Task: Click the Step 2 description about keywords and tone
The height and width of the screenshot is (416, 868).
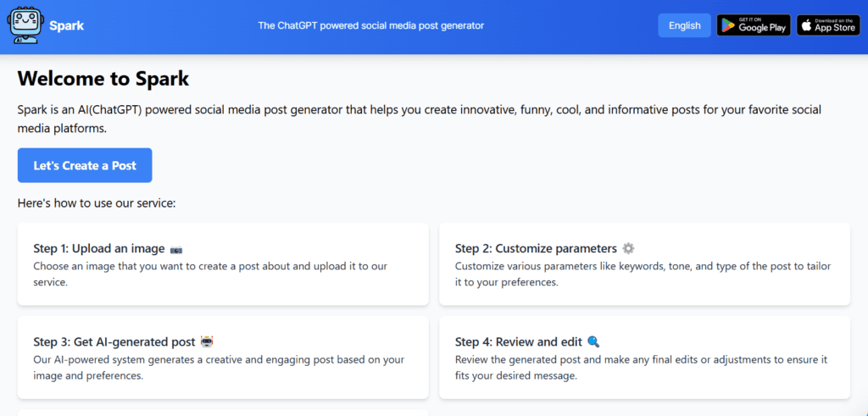Action: coord(642,274)
